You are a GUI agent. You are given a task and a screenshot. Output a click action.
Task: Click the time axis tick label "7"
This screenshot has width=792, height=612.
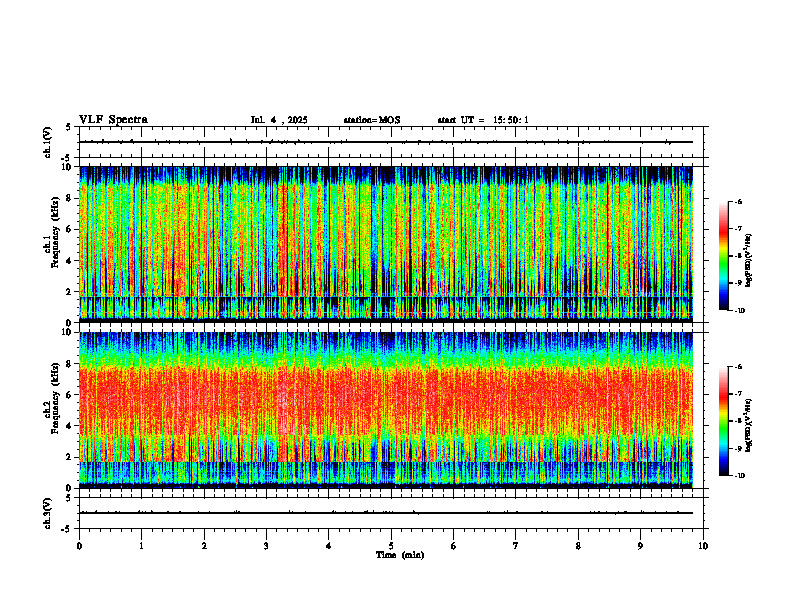tap(516, 546)
